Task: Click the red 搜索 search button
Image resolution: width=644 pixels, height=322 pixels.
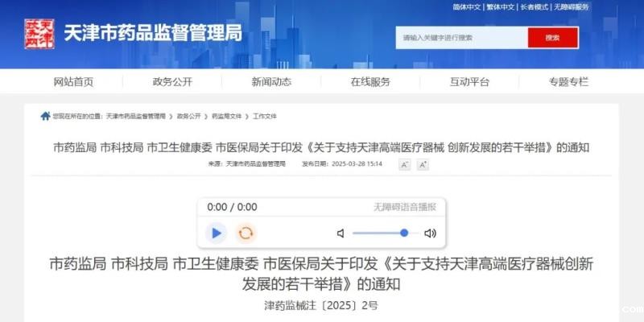Action: [553, 38]
